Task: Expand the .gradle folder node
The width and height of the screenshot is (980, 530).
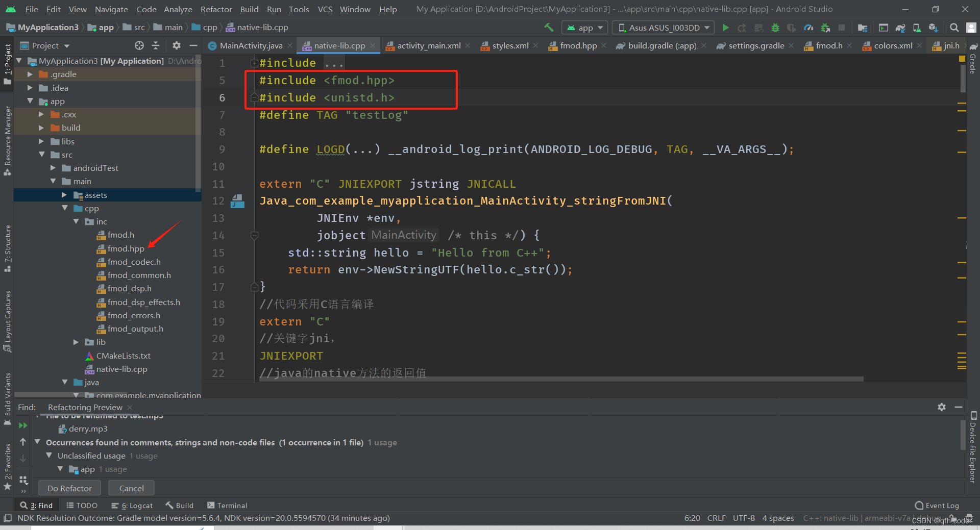Action: click(30, 74)
